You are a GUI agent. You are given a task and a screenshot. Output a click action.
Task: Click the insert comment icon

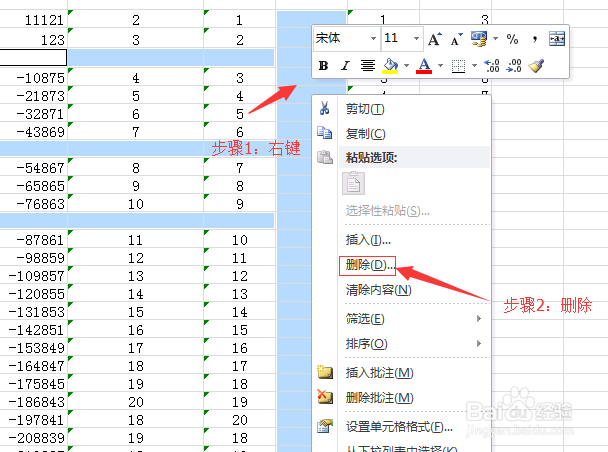click(x=325, y=372)
